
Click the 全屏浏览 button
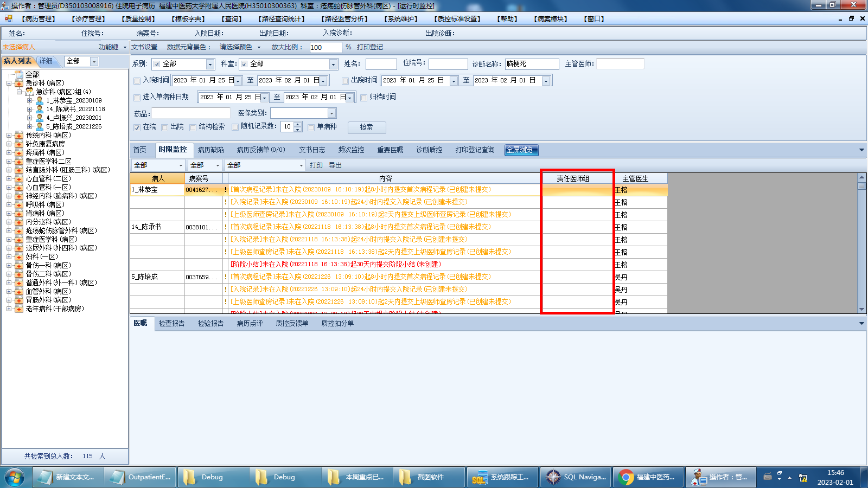[521, 150]
